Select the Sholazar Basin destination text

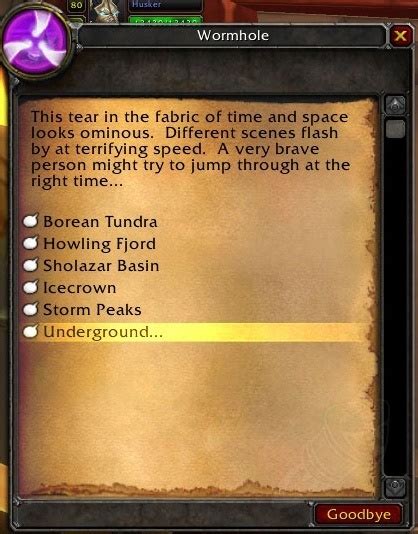click(x=101, y=266)
